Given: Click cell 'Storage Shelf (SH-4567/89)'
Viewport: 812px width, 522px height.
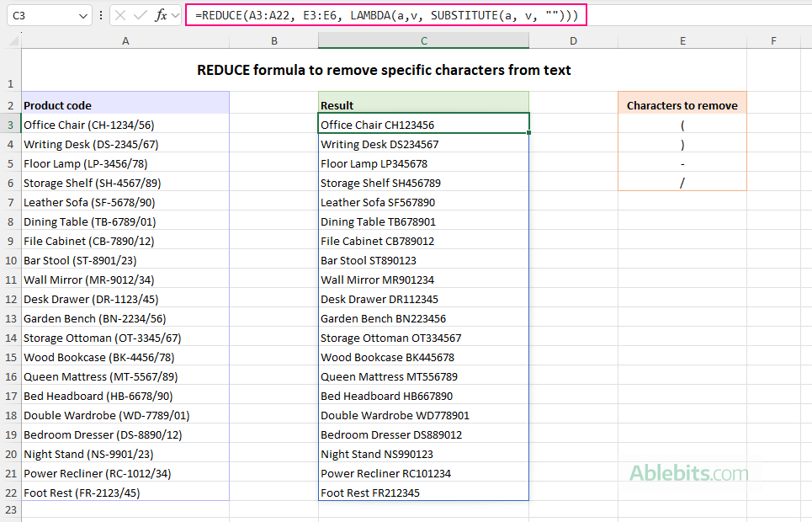Looking at the screenshot, I should [x=125, y=183].
